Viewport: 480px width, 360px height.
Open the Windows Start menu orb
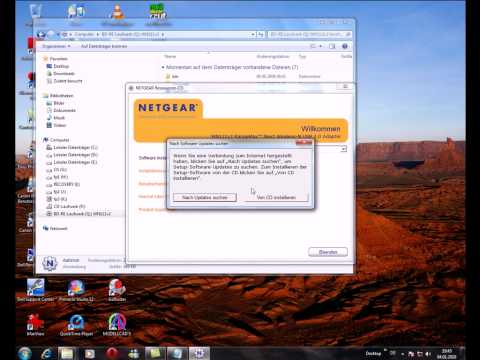24,353
